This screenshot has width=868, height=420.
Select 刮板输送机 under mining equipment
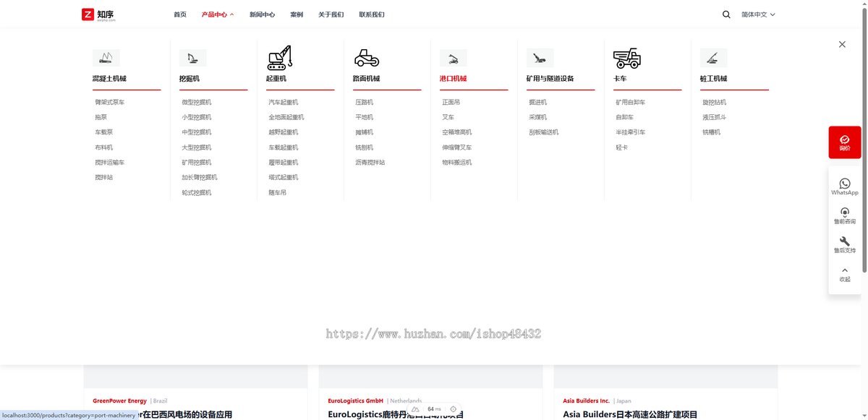click(x=544, y=132)
